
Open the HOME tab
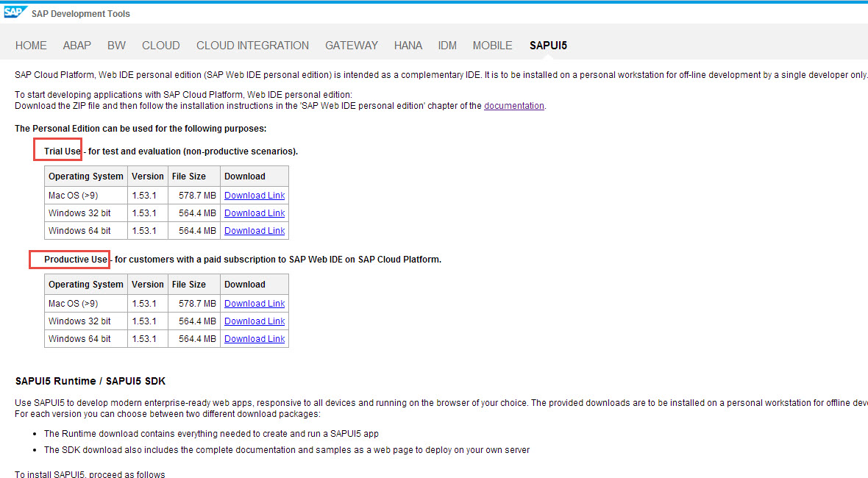pos(31,46)
